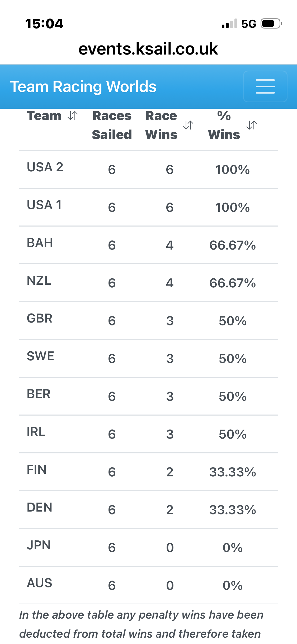This screenshot has width=297, height=644.
Task: Open the hamburger navigation menu
Action: [265, 86]
